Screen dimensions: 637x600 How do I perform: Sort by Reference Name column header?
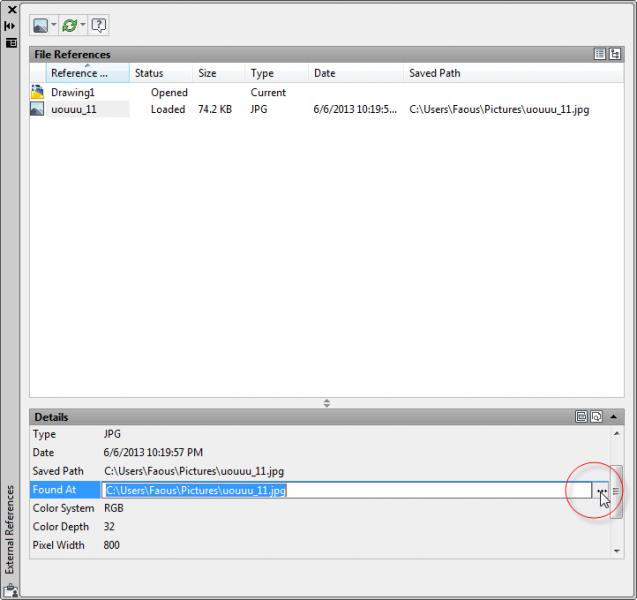[88, 73]
